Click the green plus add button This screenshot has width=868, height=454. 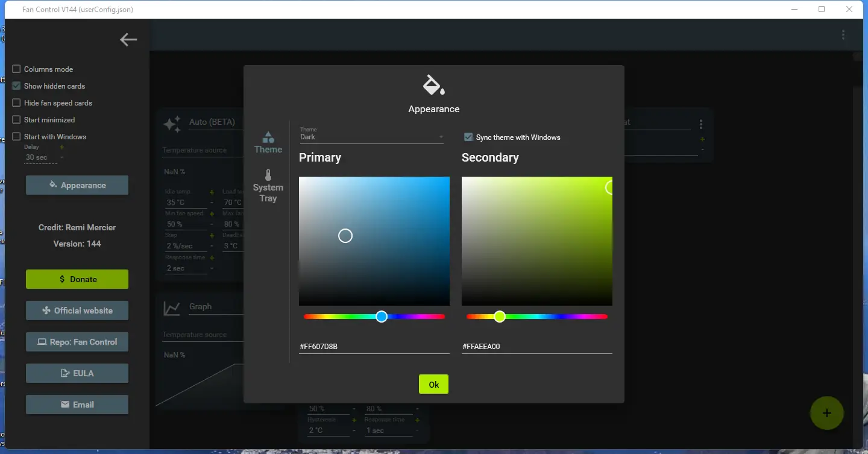point(827,413)
